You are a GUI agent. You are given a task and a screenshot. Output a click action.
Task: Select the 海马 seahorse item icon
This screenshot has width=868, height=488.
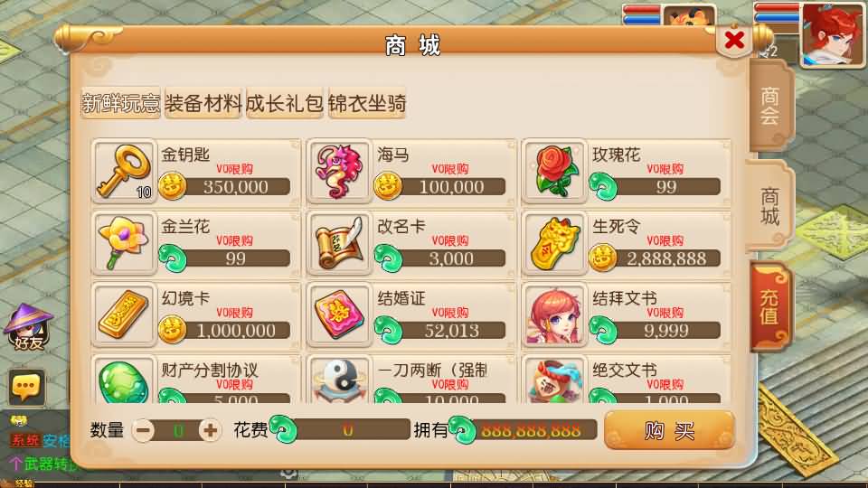339,172
